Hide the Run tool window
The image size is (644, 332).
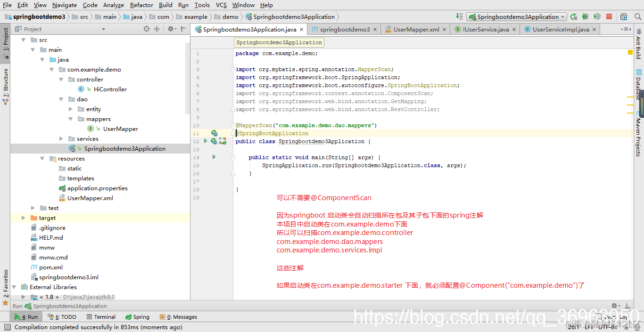(627, 306)
